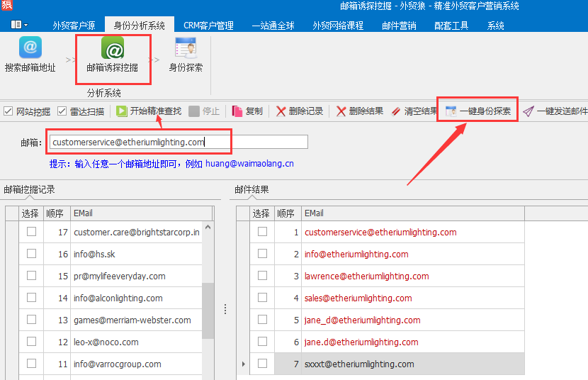The width and height of the screenshot is (588, 380).
Task: Select the 邮箱诱探挖掘 green @ icon
Action: 113,47
